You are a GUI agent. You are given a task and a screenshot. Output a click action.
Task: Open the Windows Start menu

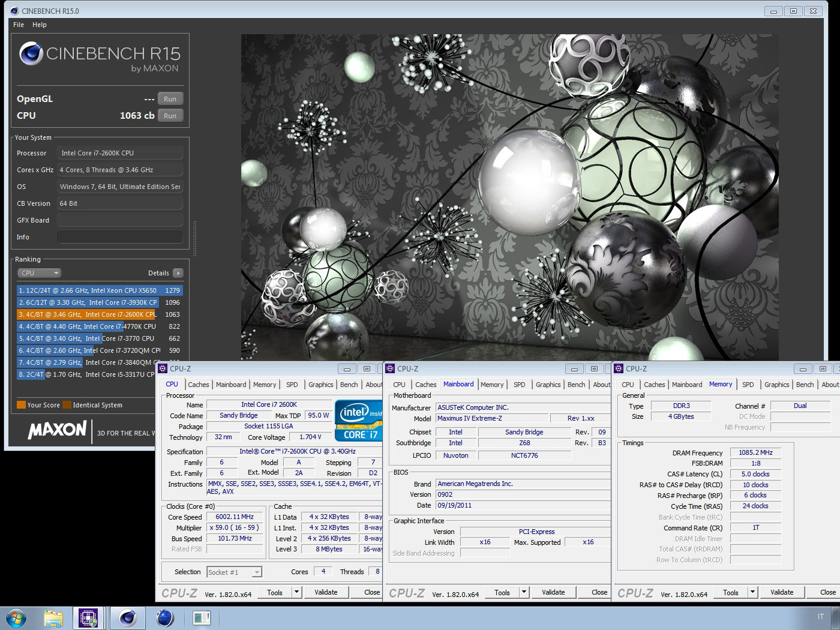(x=16, y=618)
